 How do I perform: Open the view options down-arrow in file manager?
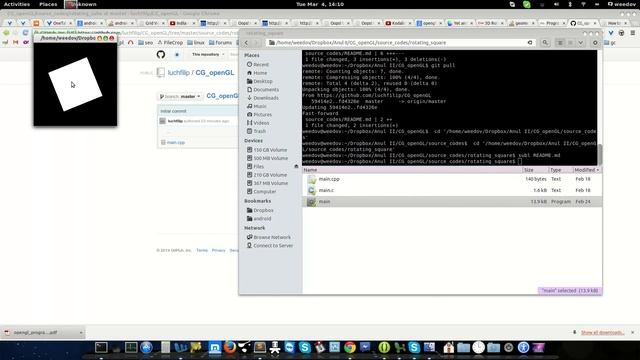[580, 42]
